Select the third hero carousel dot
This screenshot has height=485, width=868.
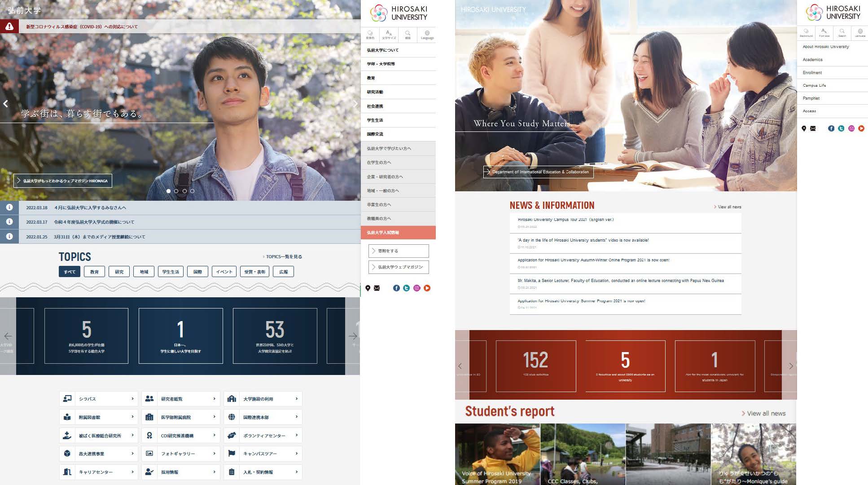tap(184, 191)
